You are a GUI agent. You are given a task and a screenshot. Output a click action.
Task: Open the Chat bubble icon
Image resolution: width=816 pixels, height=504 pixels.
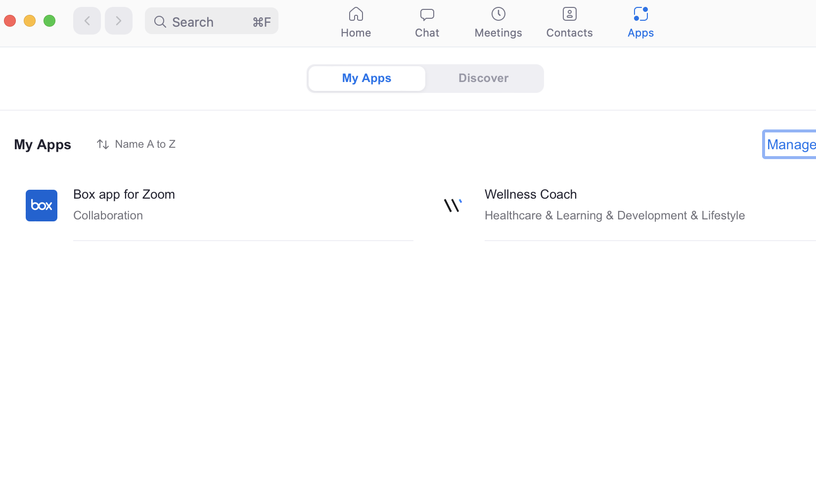tap(427, 15)
